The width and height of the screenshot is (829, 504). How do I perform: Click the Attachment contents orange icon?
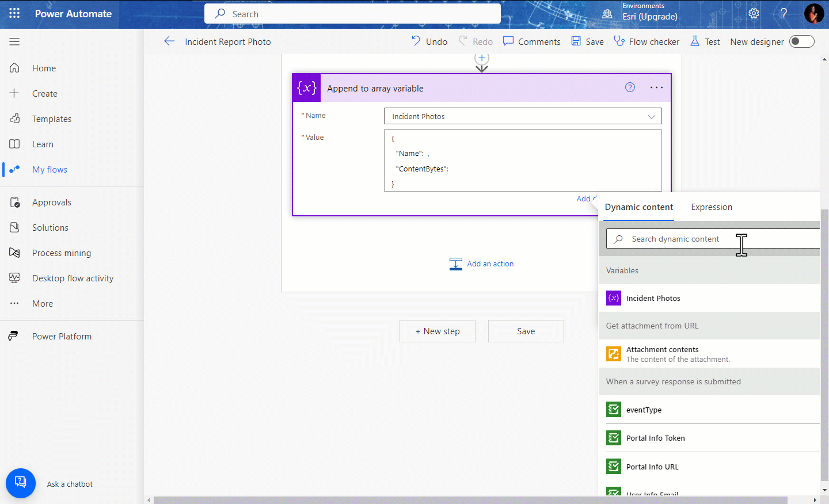coord(614,354)
